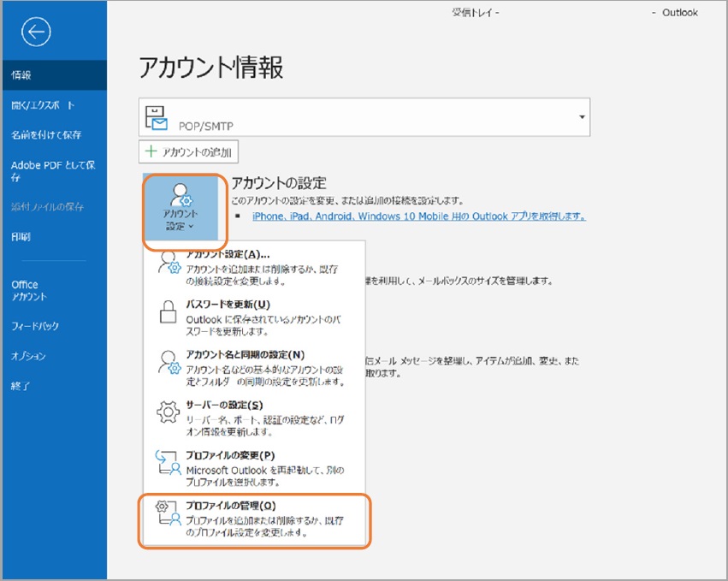The height and width of the screenshot is (581, 728).
Task: Choose the プロファイルの変更(P) menu entry
Action: coord(254,468)
